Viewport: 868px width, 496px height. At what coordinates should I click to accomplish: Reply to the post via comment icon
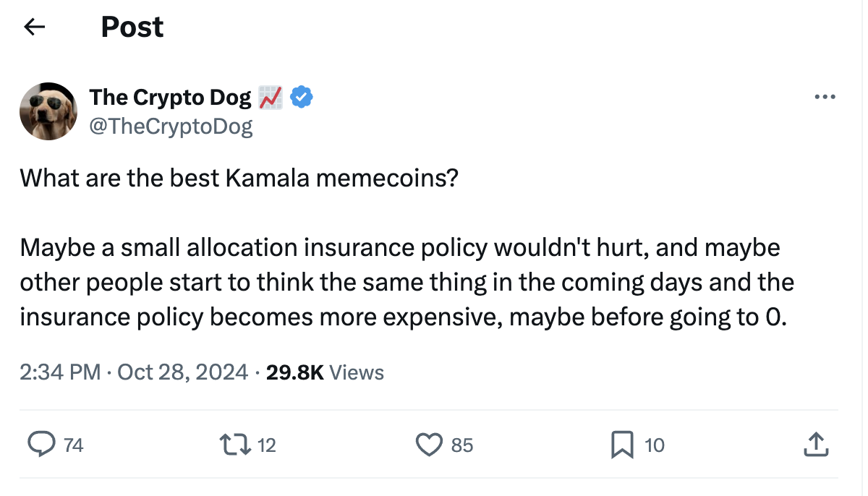pyautogui.click(x=42, y=445)
